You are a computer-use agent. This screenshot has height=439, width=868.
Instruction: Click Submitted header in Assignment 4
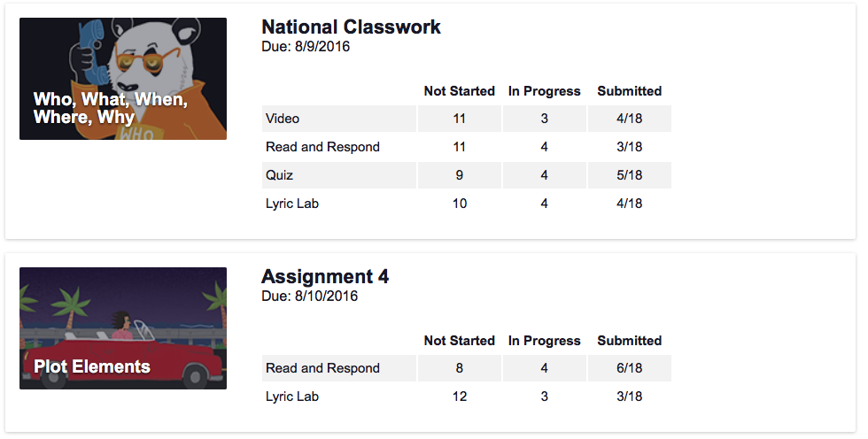tap(629, 341)
